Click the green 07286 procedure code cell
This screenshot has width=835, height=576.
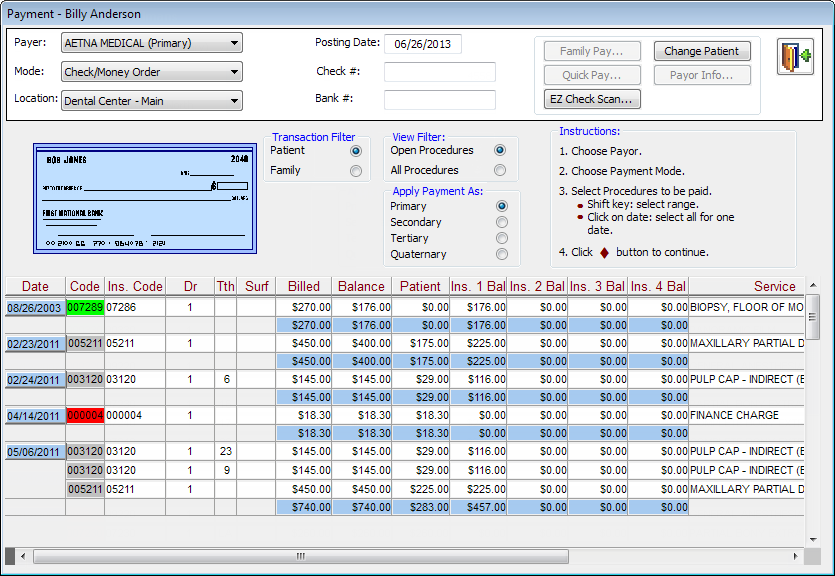point(85,308)
